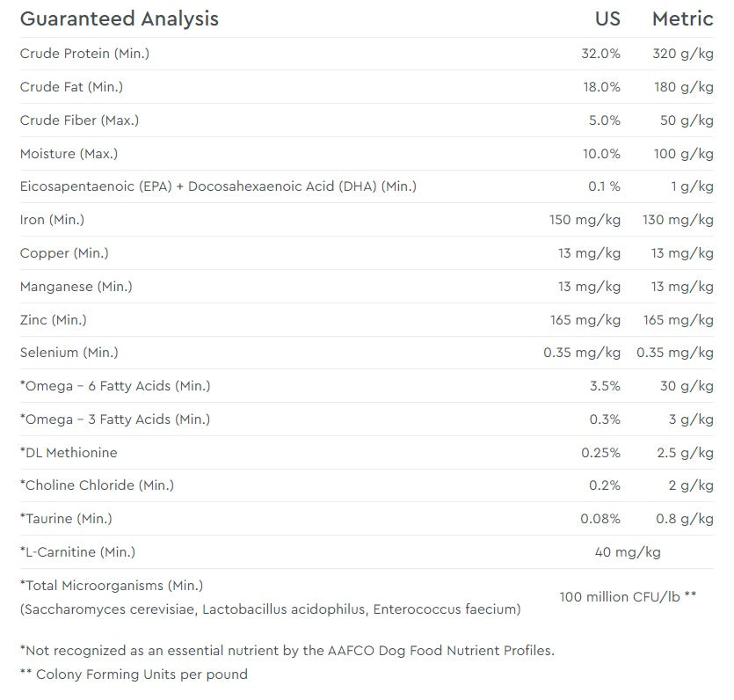Click the Iron US value 150 mg/kg
734x700 pixels.
coord(585,220)
